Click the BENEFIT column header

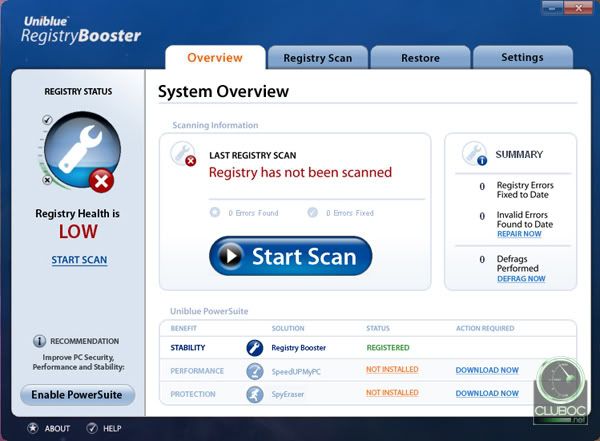click(x=183, y=328)
